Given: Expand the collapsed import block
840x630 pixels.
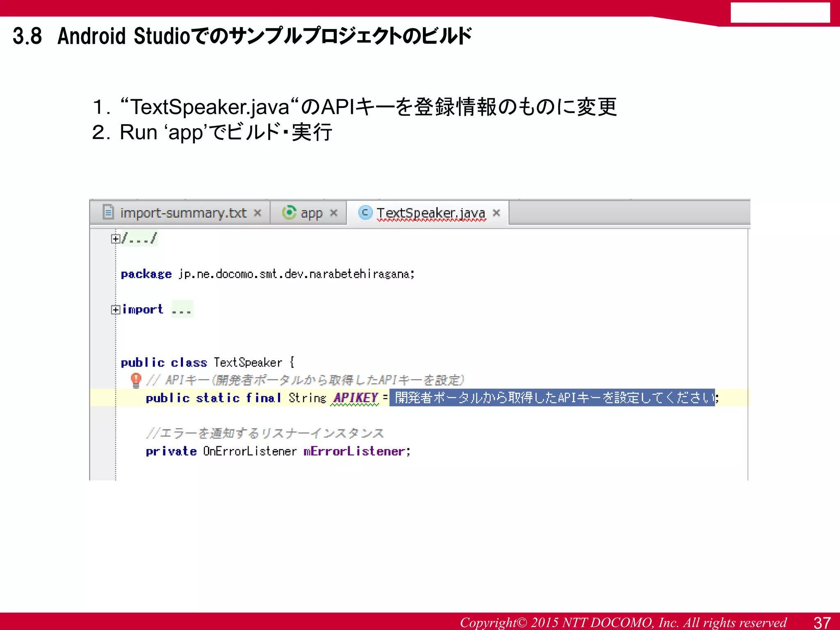Looking at the screenshot, I should click(115, 310).
